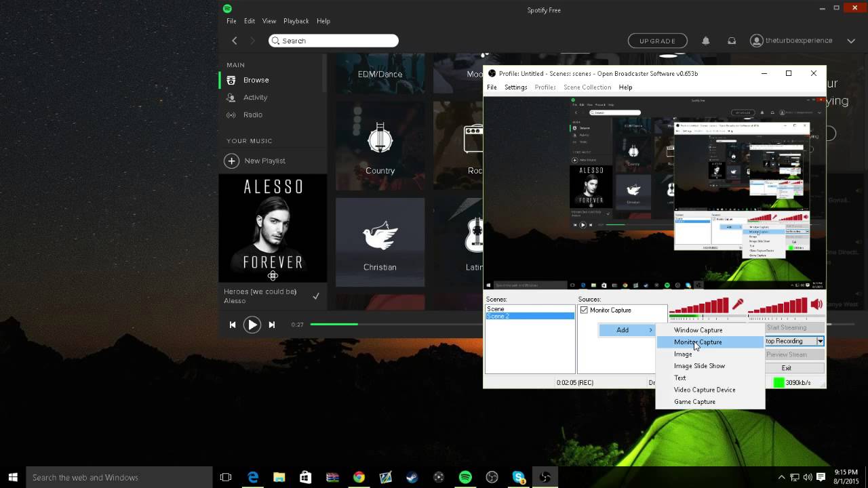868x488 pixels.
Task: Click system tray volume icon
Action: click(808, 477)
